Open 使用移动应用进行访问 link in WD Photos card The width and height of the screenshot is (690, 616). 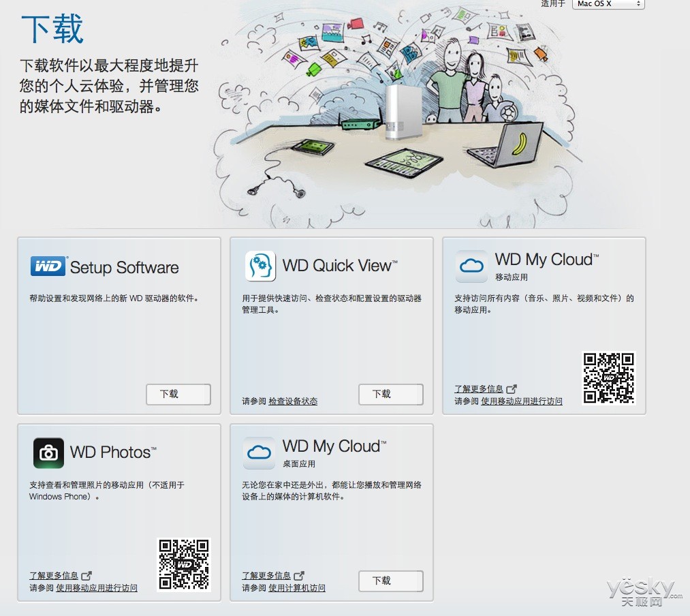(x=96, y=588)
